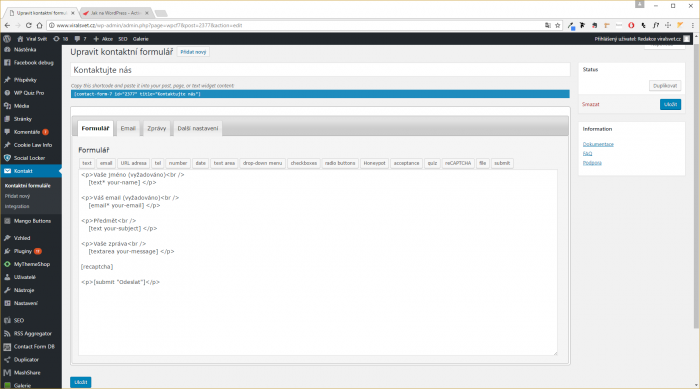This screenshot has width=700, height=389.
Task: Open FAQ link in Information box
Action: pyautogui.click(x=587, y=154)
